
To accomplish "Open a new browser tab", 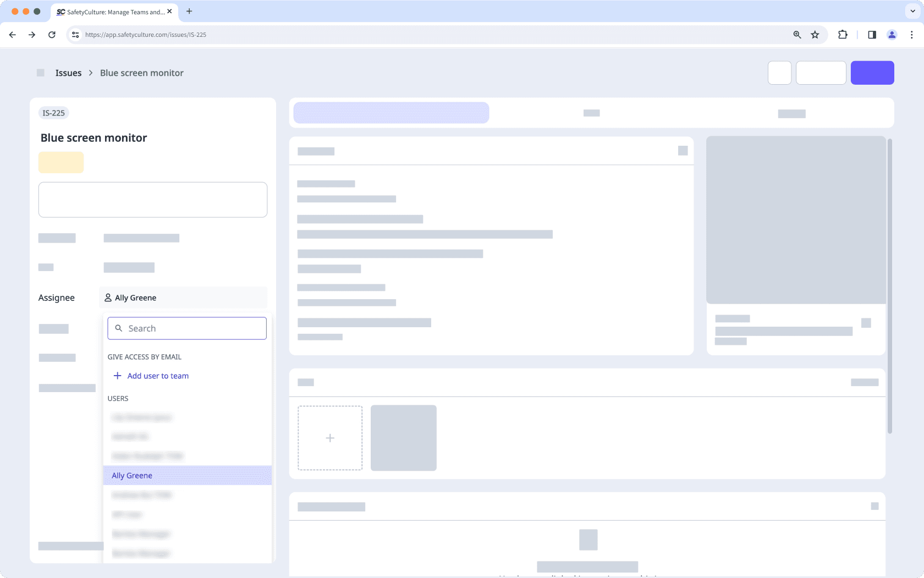I will click(x=189, y=11).
